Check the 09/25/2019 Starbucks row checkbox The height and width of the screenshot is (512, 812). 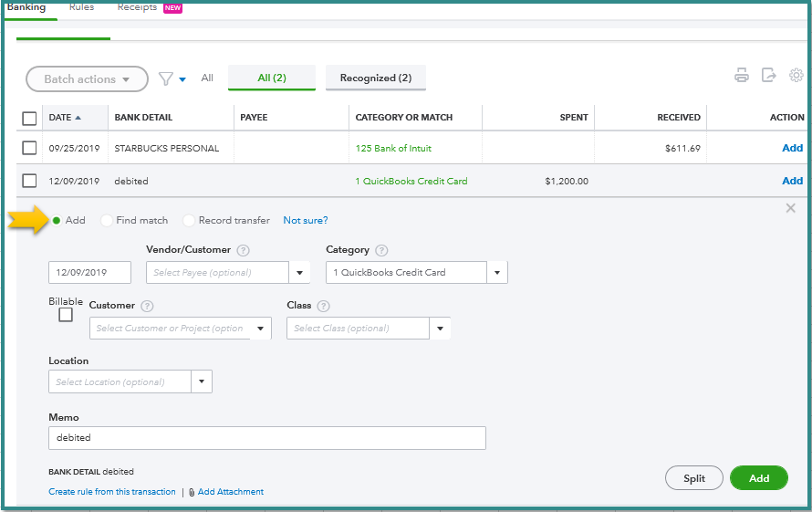[x=29, y=148]
